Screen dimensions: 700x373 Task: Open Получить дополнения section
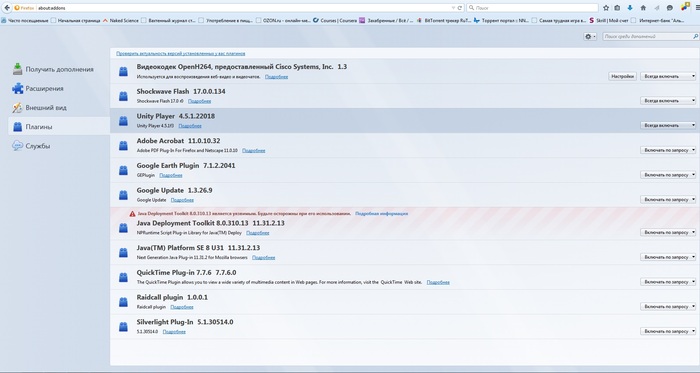59,69
